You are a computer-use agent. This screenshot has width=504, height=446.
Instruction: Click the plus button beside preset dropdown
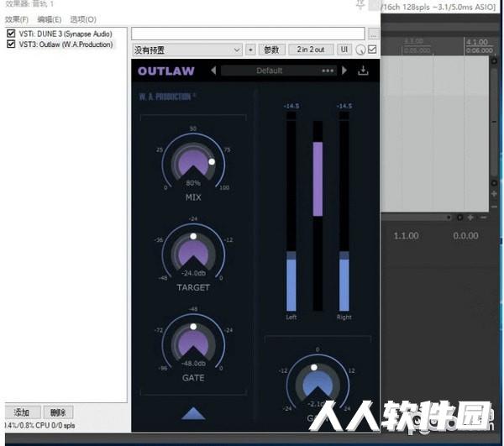pyautogui.click(x=250, y=50)
